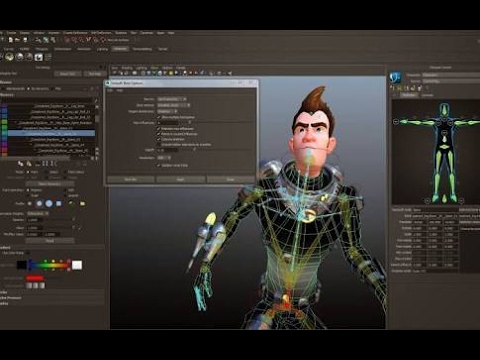Open the small dropdown above the bottom checkbox
The image size is (480, 360).
tap(164, 158)
